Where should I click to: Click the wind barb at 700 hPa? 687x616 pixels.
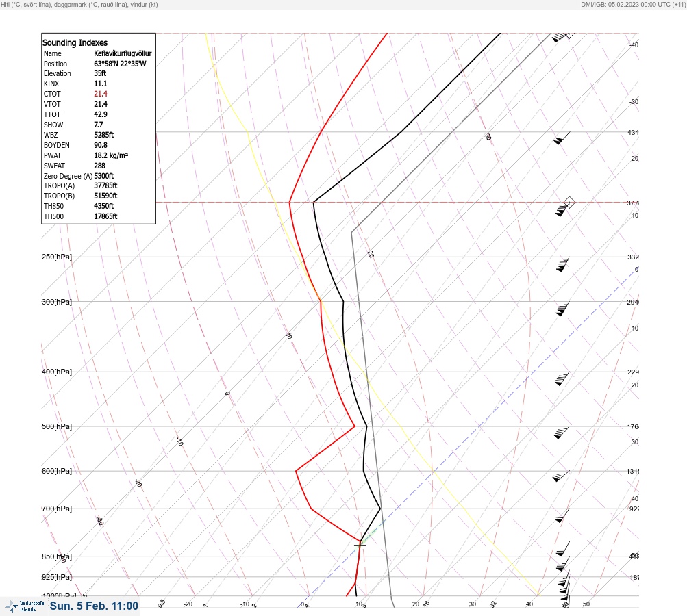pos(562,516)
